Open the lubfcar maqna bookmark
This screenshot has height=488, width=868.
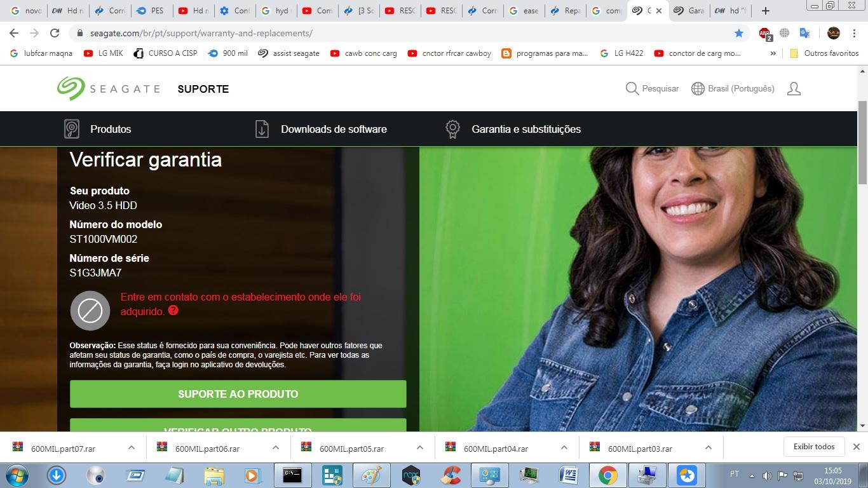41,53
